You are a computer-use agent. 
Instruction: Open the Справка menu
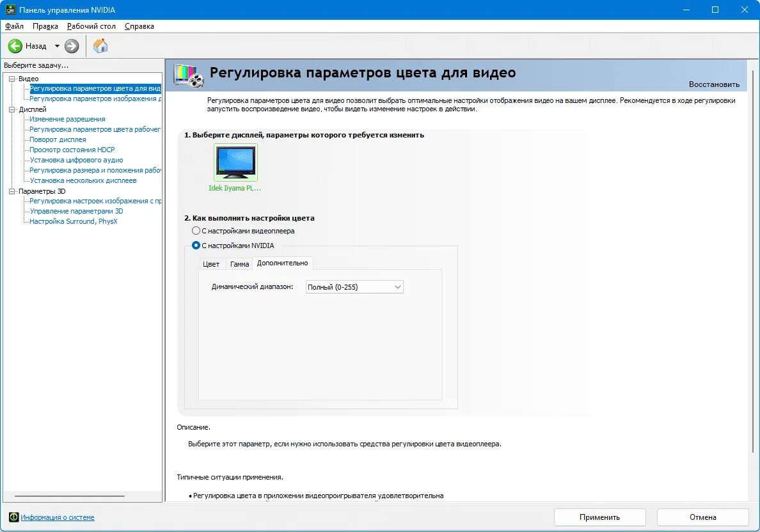139,26
